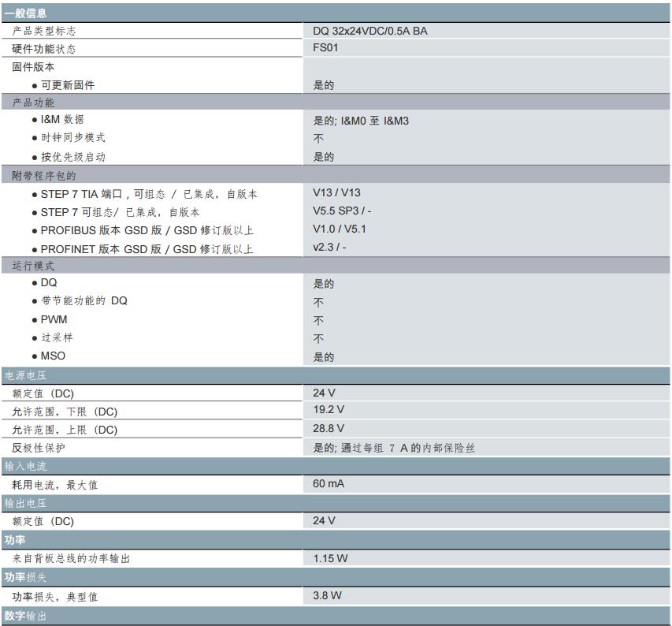672x626 pixels.
Task: Select the value 'v2.3 / -'
Action: (329, 247)
